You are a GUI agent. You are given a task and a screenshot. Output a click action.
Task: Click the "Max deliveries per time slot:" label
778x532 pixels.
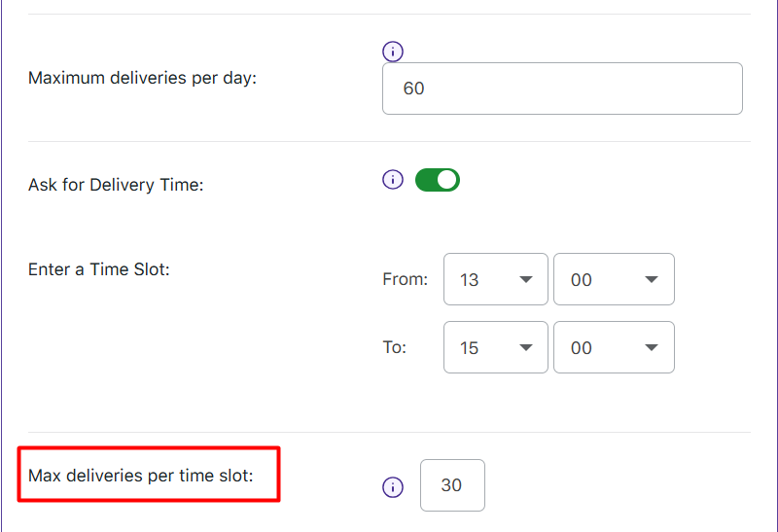point(141,476)
